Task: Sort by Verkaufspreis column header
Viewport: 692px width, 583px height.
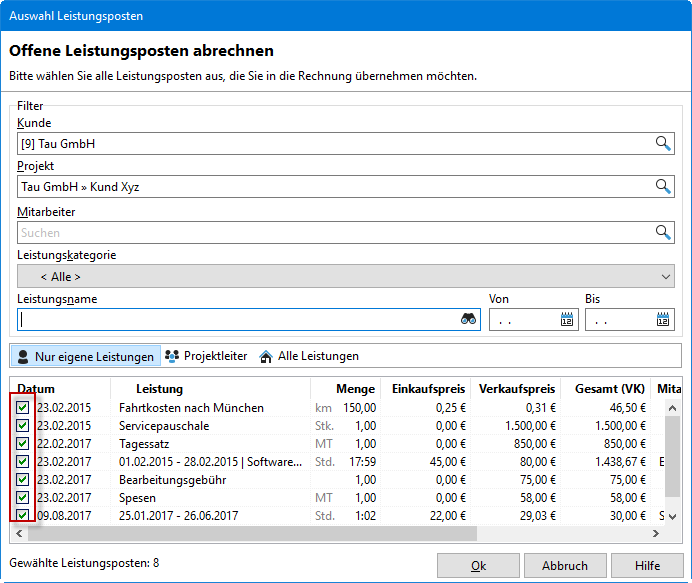Action: [x=516, y=389]
